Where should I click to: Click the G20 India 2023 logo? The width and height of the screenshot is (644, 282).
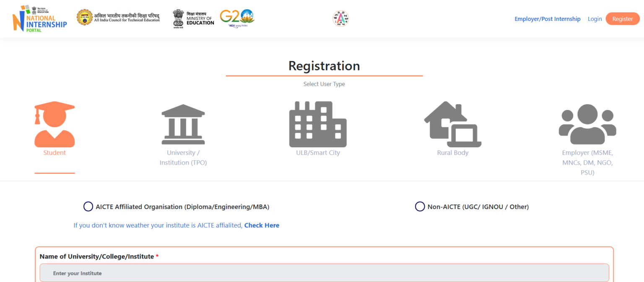[237, 18]
